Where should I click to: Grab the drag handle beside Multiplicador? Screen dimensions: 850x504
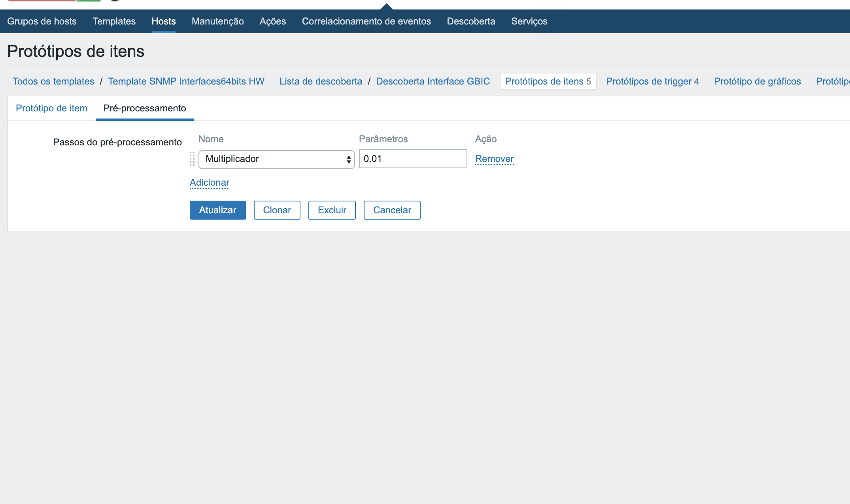[x=192, y=159]
